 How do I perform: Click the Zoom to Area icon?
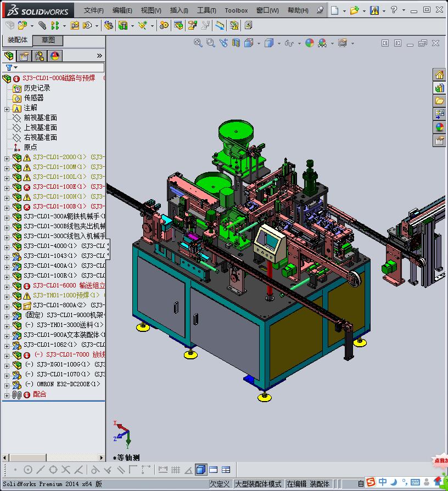click(210, 43)
